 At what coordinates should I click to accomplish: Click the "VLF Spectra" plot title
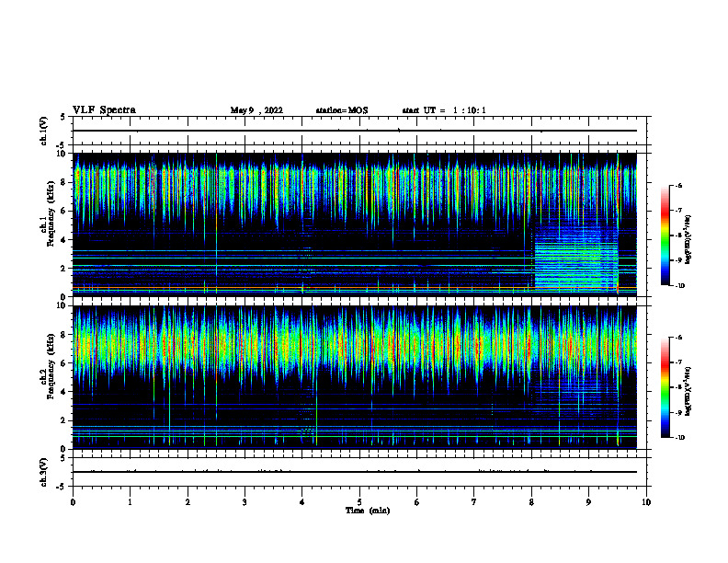pos(104,109)
